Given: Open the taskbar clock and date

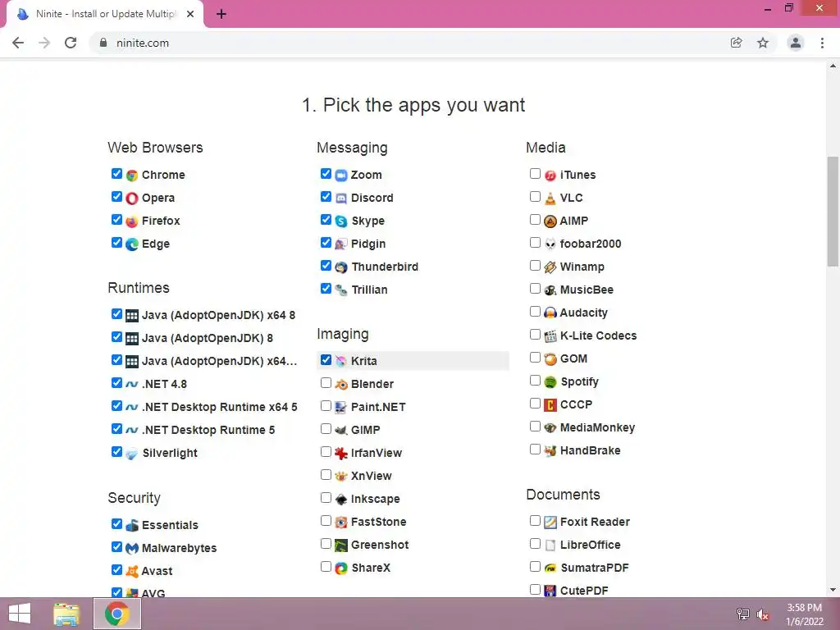Looking at the screenshot, I should (805, 614).
